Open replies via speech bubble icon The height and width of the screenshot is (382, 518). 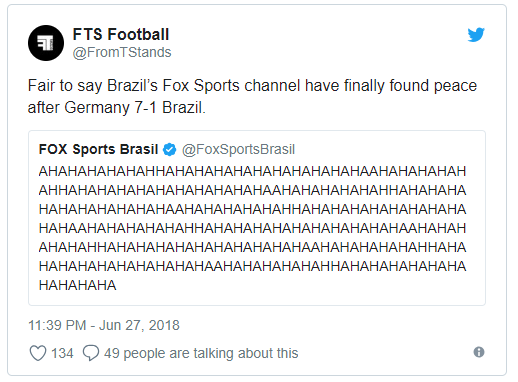point(91,353)
